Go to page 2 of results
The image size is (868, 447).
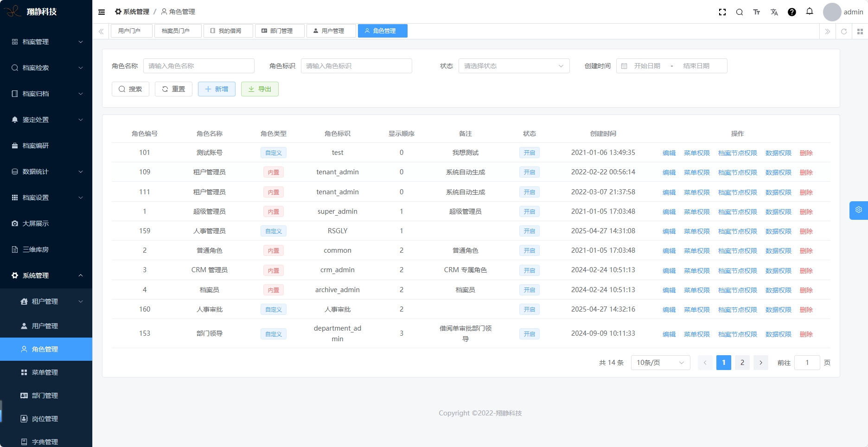[x=742, y=363]
